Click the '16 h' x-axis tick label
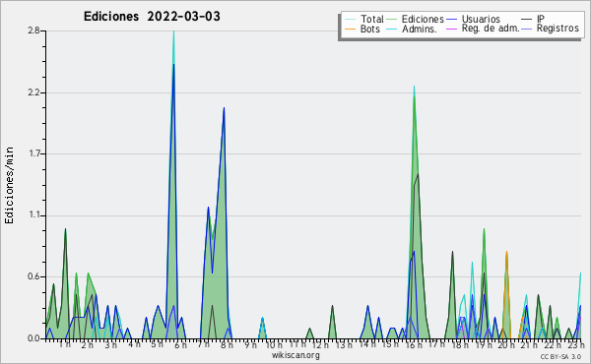The width and height of the screenshot is (591, 364). coord(413,344)
